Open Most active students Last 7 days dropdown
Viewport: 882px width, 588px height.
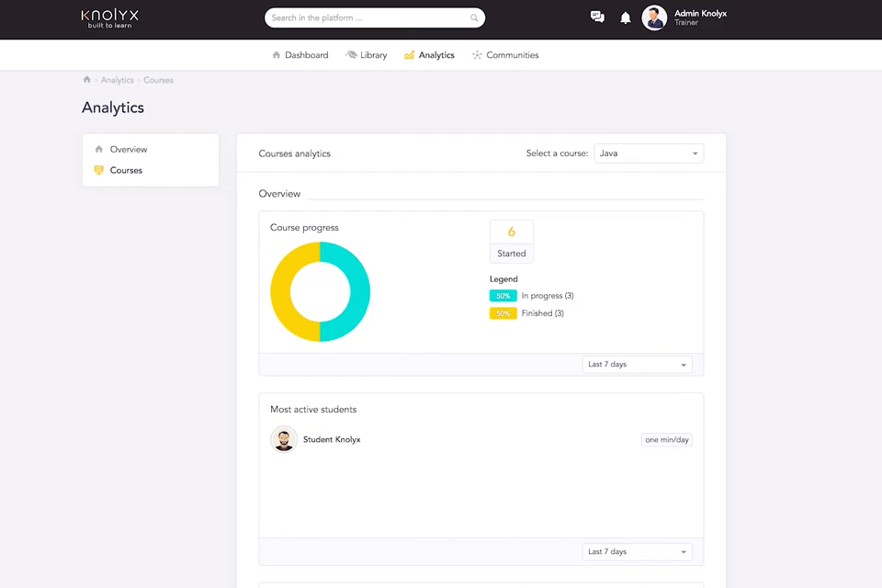coord(638,552)
